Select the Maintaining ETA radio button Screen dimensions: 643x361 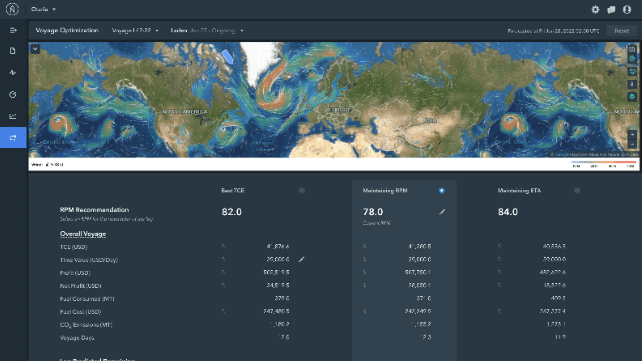tap(577, 191)
